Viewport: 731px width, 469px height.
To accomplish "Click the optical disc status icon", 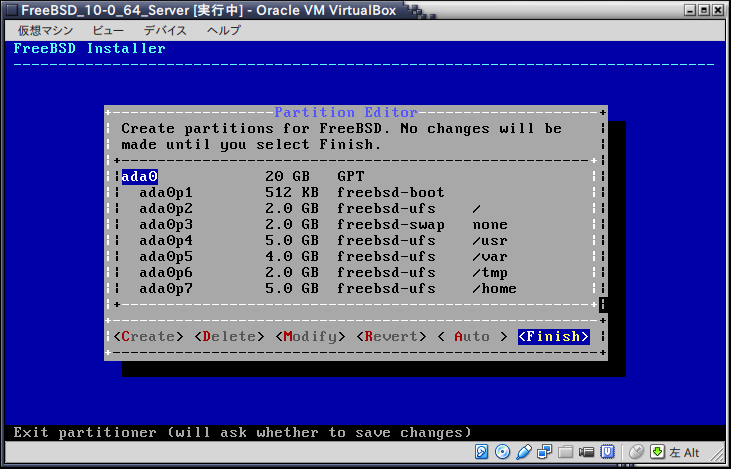I will 503,452.
